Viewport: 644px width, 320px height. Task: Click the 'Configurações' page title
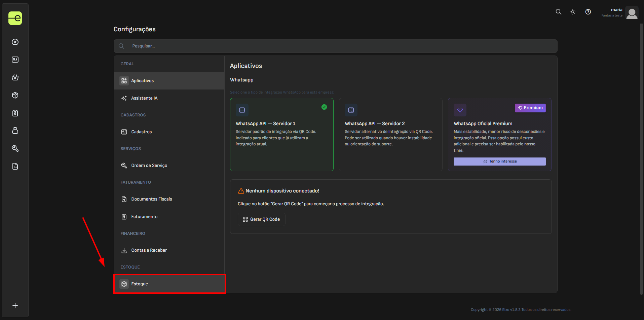[135, 29]
